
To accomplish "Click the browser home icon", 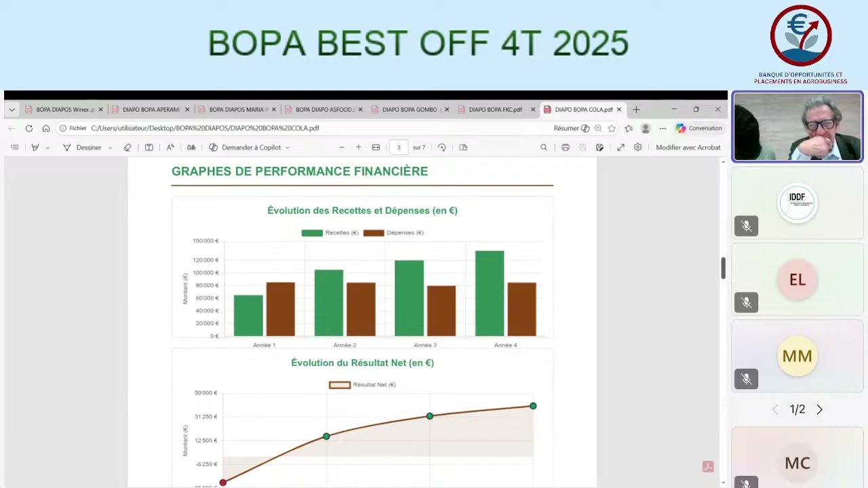I will (46, 128).
